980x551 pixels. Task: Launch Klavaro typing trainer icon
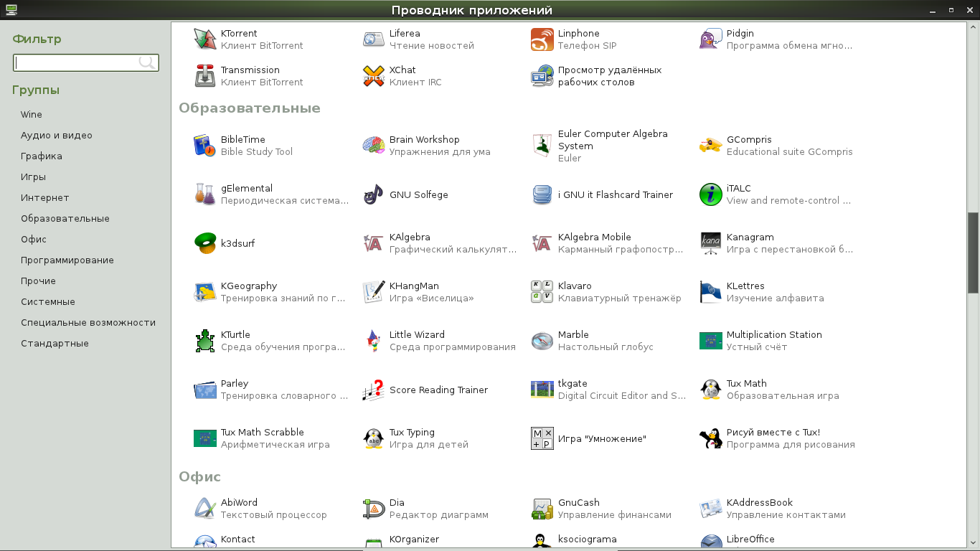tap(542, 292)
